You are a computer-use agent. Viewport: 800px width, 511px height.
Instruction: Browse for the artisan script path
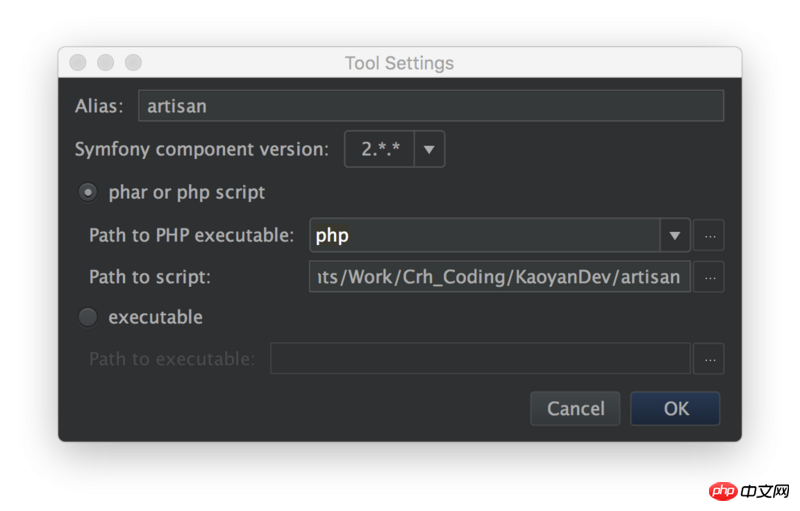pyautogui.click(x=709, y=277)
